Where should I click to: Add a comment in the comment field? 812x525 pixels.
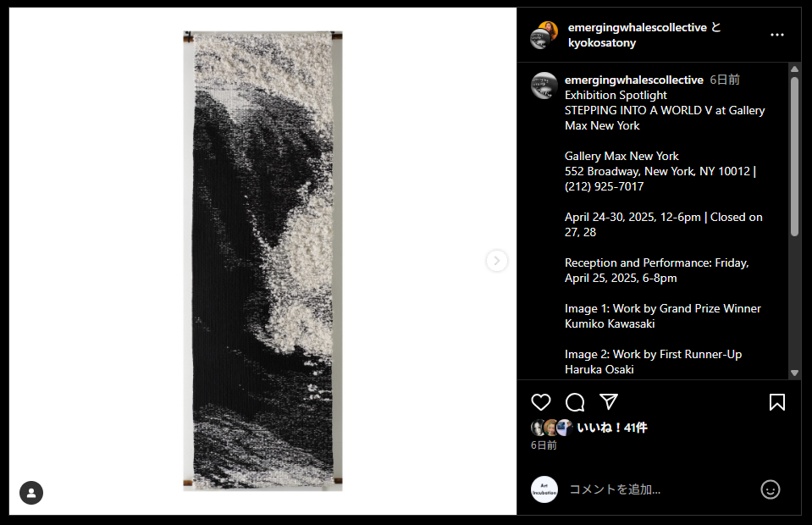tap(659, 489)
